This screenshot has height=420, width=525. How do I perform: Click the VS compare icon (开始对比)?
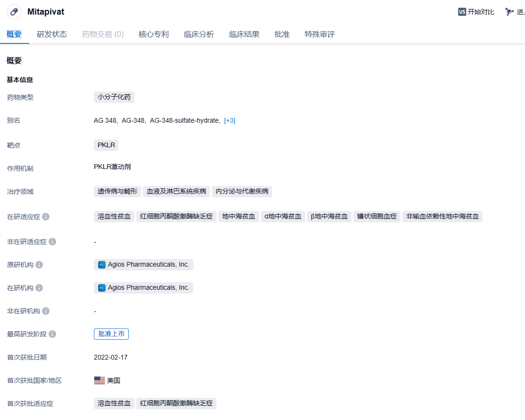[462, 12]
